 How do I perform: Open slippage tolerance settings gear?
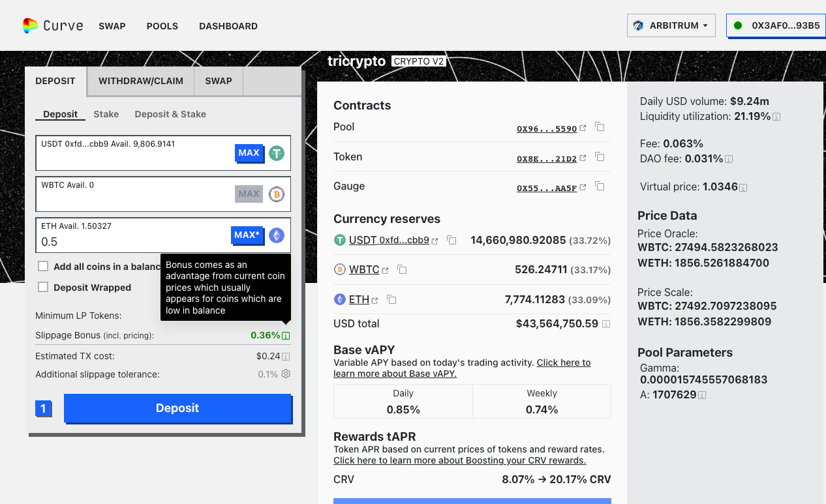[x=286, y=374]
